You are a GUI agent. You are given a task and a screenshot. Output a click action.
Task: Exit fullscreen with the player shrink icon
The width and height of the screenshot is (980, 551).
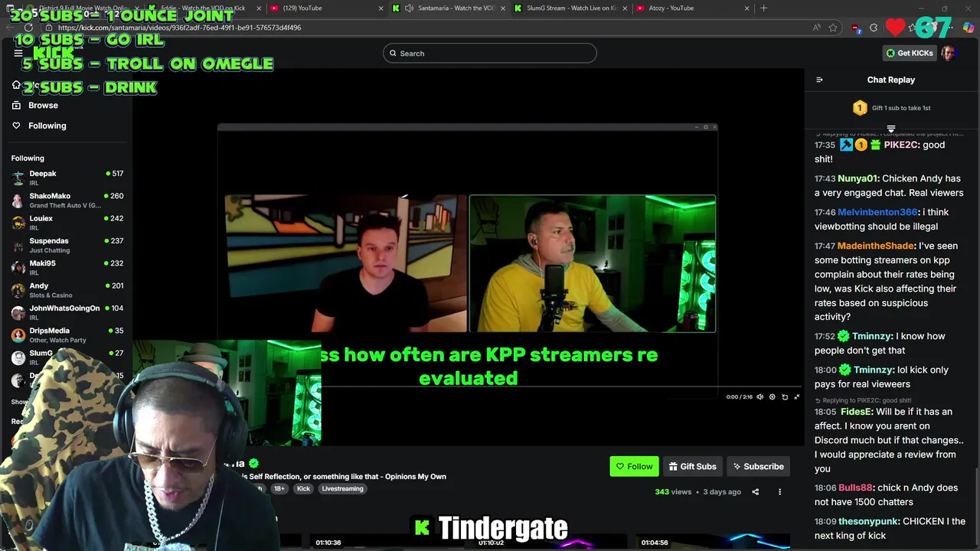click(797, 397)
